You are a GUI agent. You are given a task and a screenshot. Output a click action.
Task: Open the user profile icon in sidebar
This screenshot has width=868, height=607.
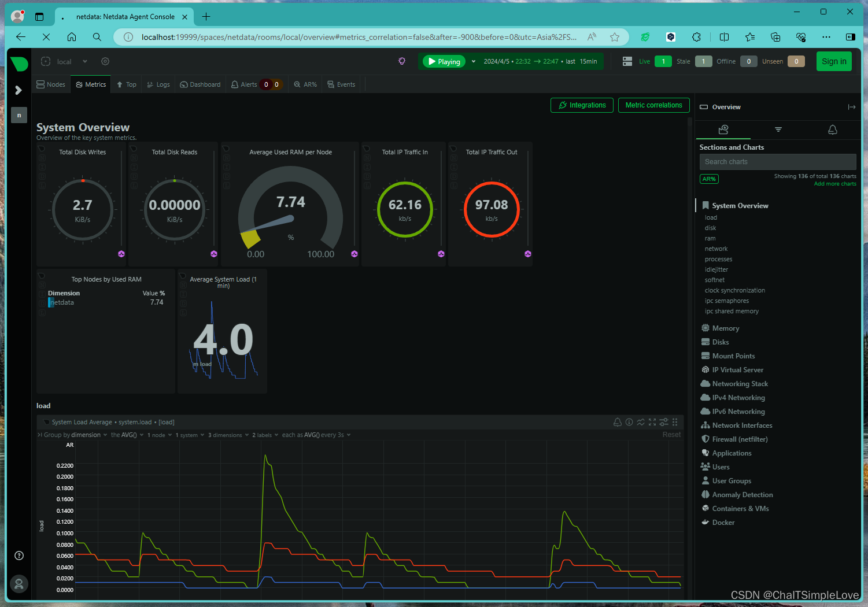(x=19, y=584)
